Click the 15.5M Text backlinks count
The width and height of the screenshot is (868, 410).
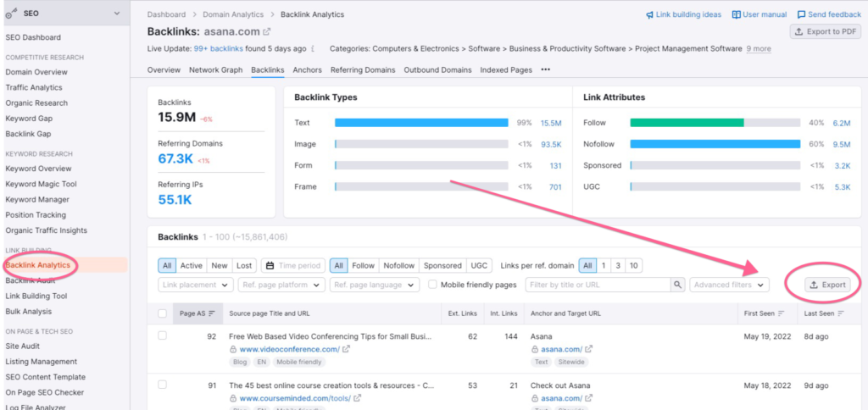click(x=551, y=123)
